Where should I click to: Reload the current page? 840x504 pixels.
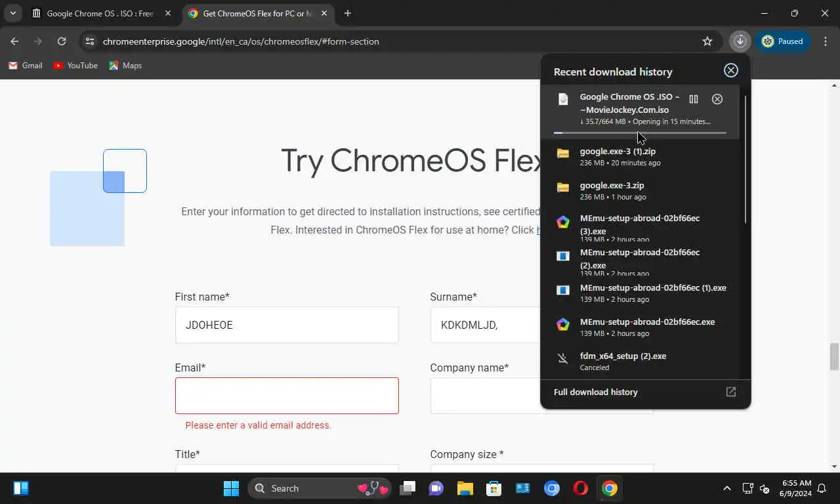[x=62, y=41]
